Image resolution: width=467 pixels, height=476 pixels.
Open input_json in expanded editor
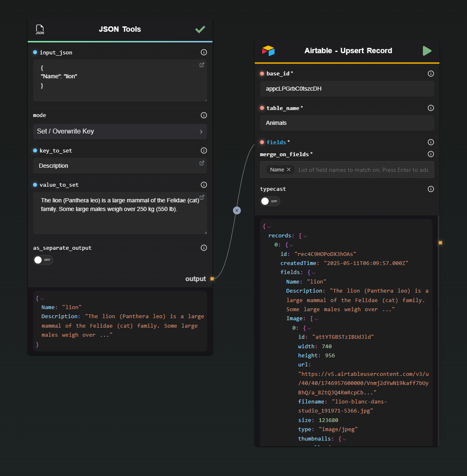(x=202, y=65)
